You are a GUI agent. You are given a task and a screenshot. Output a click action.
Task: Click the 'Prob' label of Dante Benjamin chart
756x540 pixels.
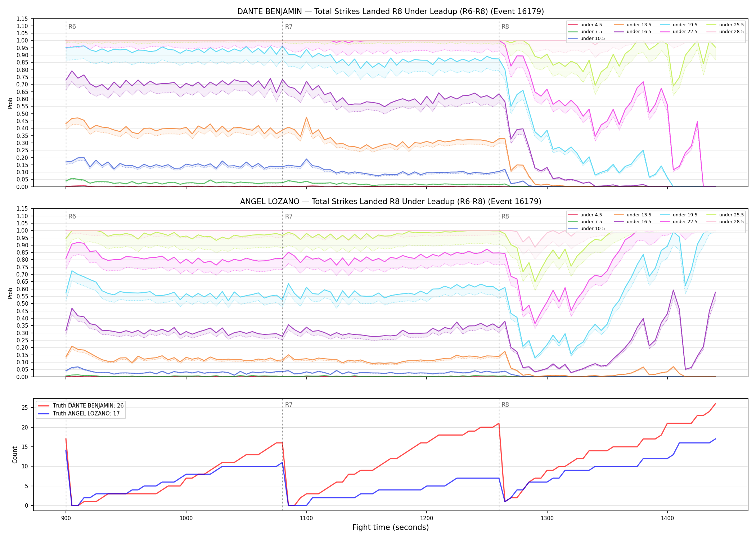point(10,103)
